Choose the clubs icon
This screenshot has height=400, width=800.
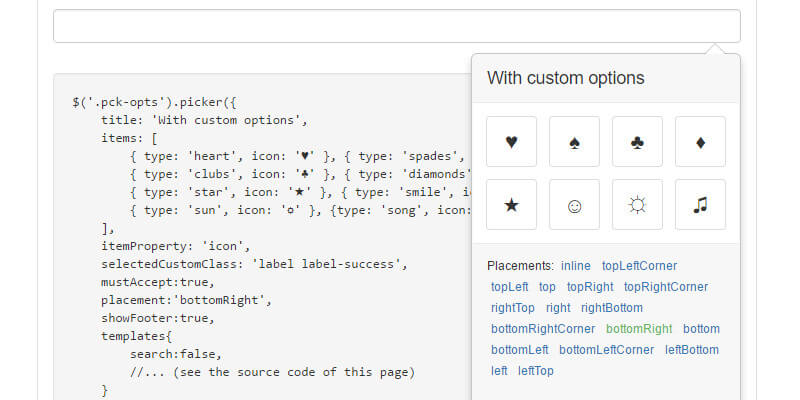pos(637,142)
